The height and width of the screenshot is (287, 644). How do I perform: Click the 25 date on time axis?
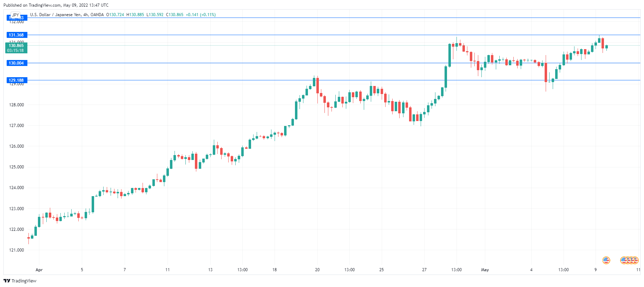(381, 270)
